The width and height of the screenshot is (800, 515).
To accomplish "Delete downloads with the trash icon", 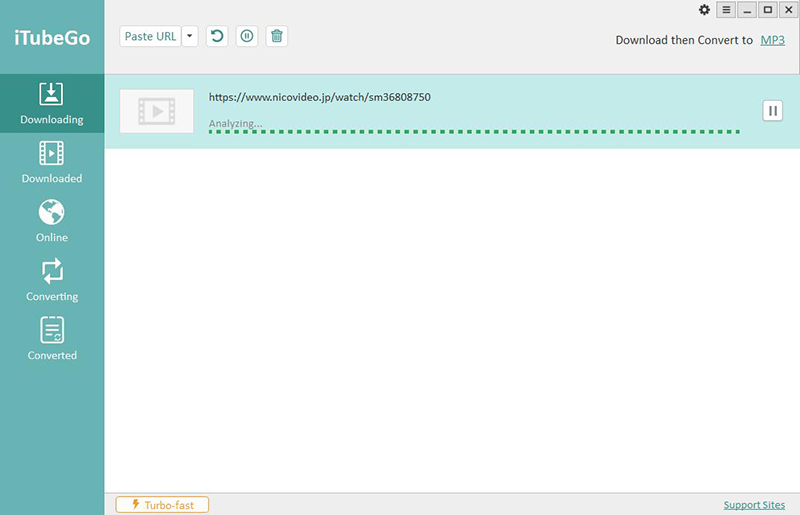I will [x=277, y=36].
